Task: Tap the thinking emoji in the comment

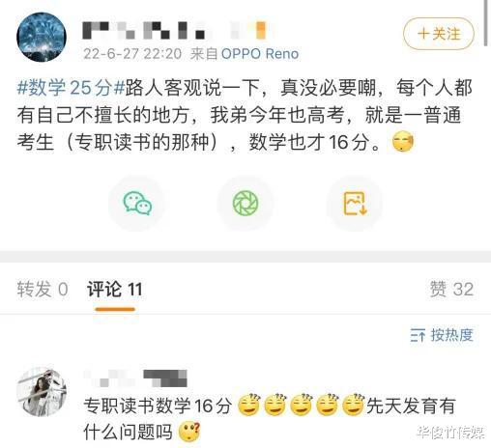Action: 189,432
